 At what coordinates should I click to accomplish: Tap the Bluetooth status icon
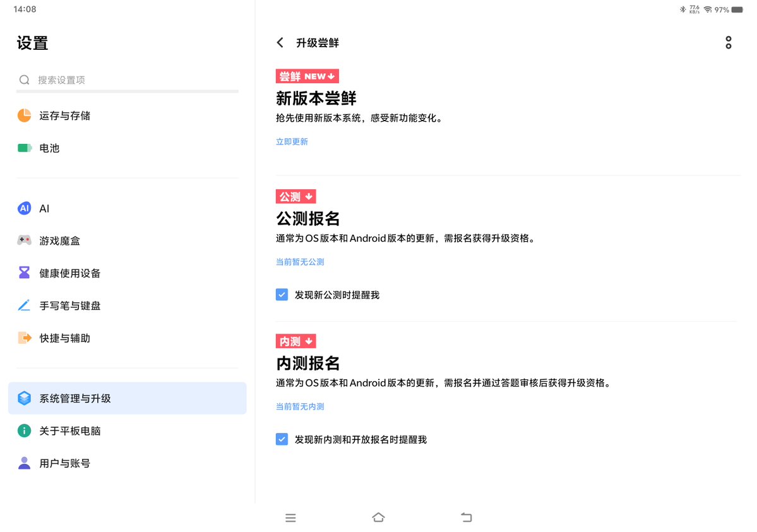[682, 9]
